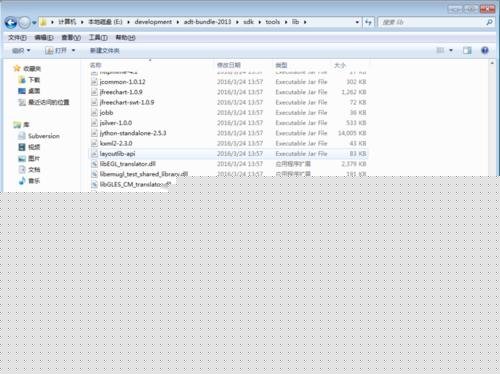Click the 视频 library icon

point(22,147)
